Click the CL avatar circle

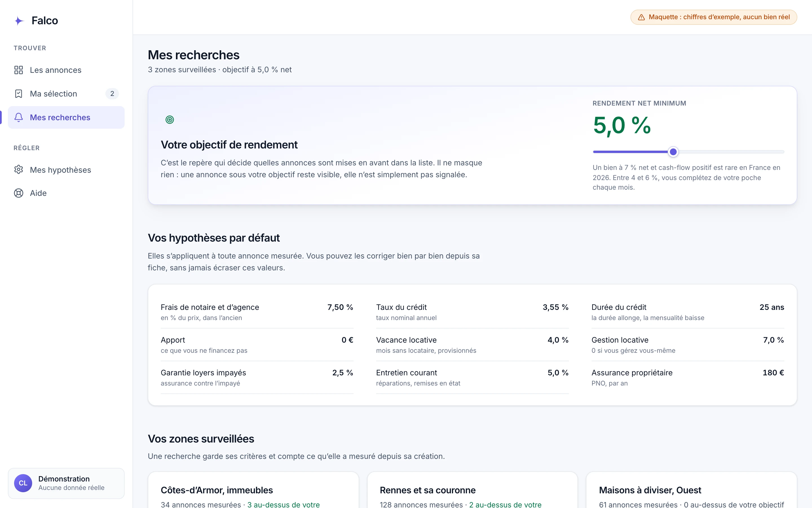pyautogui.click(x=23, y=483)
